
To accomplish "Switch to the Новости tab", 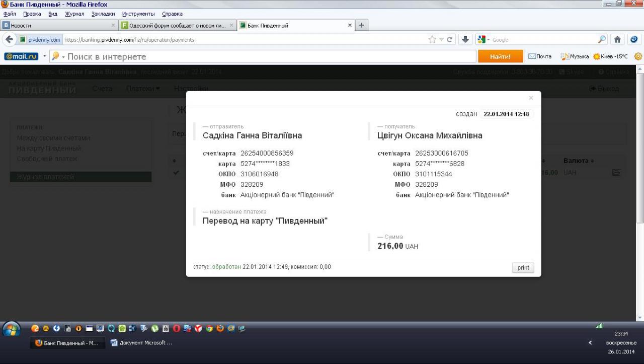I will click(59, 25).
